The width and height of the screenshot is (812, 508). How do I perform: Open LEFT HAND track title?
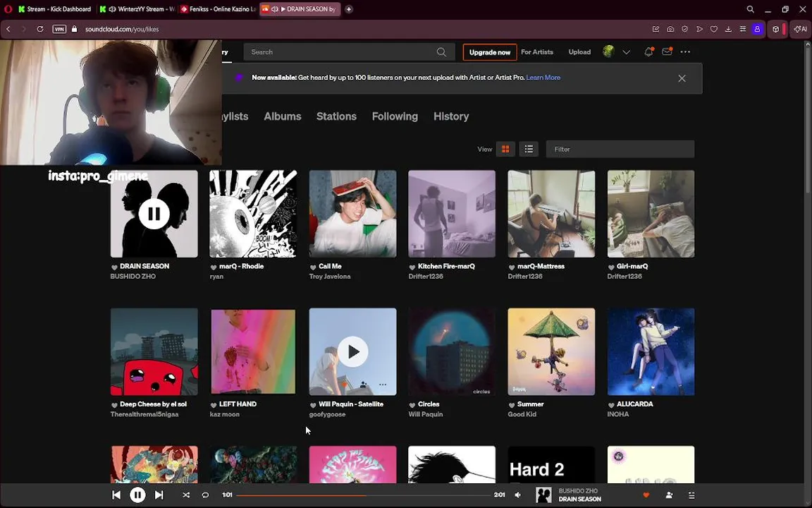point(238,404)
